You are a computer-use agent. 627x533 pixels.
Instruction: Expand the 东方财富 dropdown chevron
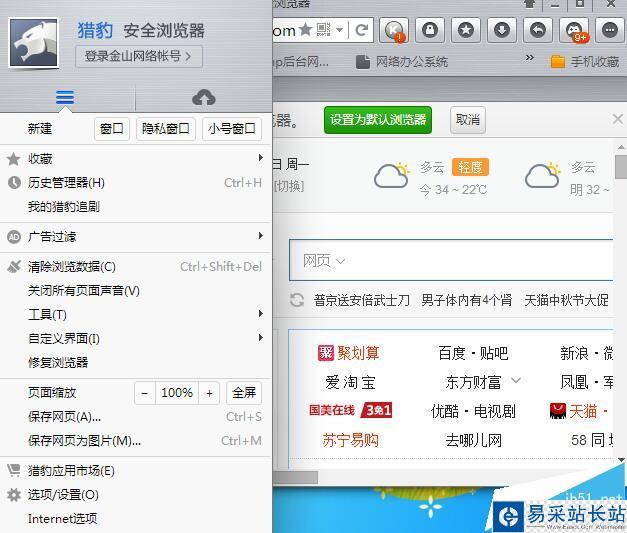(516, 380)
